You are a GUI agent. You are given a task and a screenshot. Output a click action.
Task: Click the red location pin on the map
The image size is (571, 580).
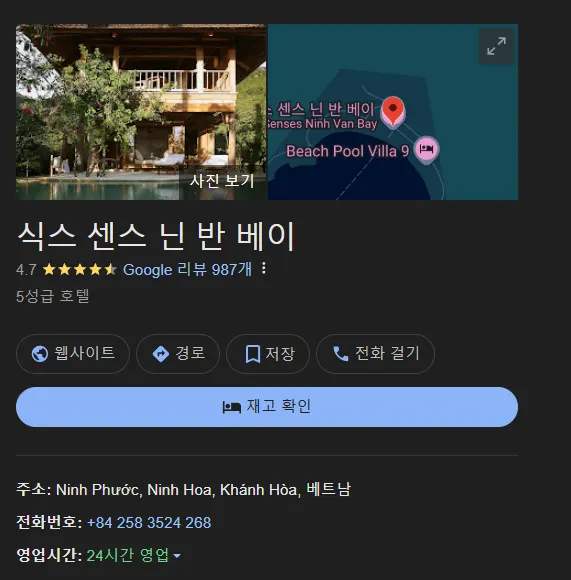(x=393, y=111)
